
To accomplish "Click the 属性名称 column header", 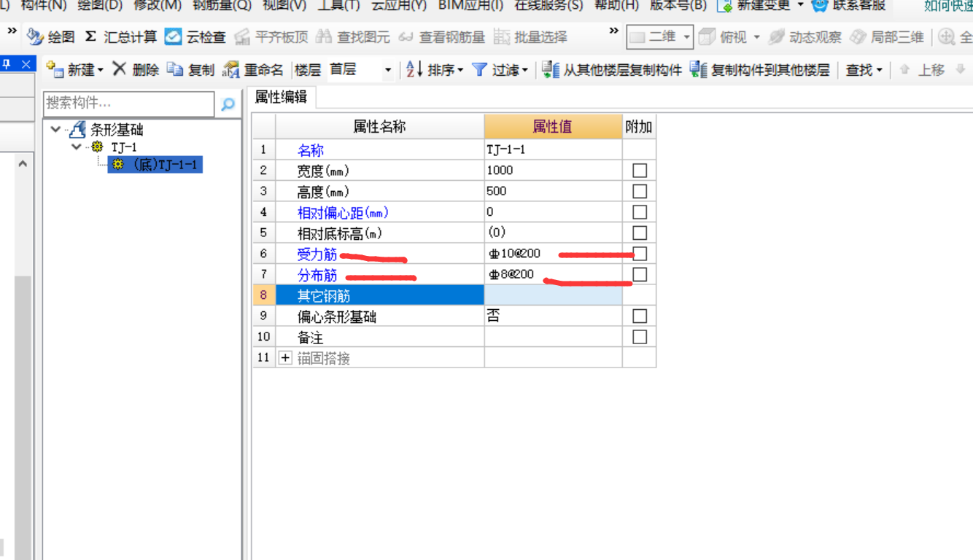I will (x=380, y=127).
